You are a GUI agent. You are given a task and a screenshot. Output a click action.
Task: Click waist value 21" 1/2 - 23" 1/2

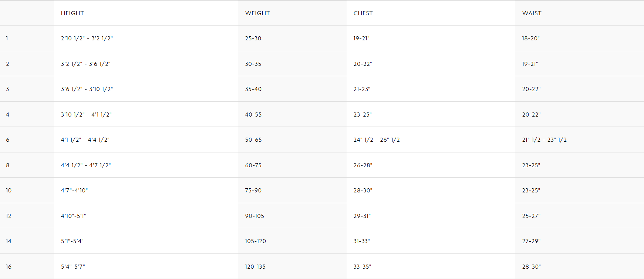544,140
